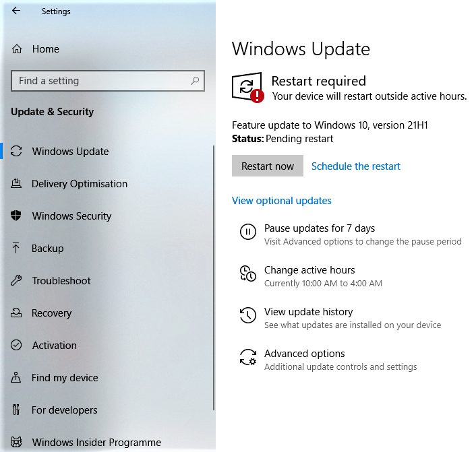Click the sidebar vertical scrollbar
The image size is (476, 452).
point(214,278)
